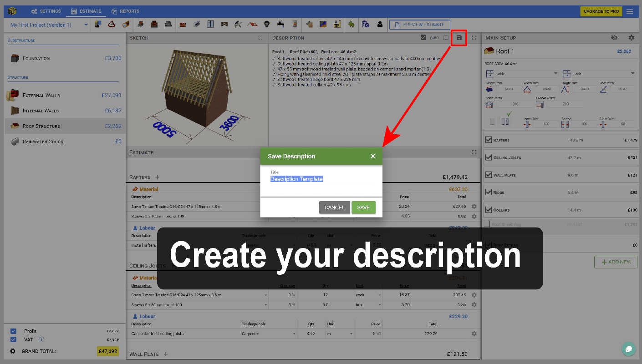This screenshot has height=364, width=642.
Task: Select the solid wall type icon
Action: click(x=492, y=122)
